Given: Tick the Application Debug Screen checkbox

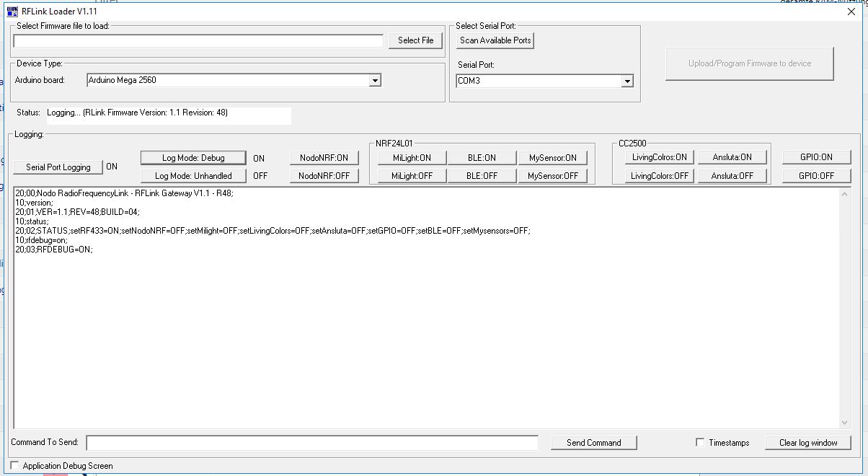Looking at the screenshot, I should point(14,465).
